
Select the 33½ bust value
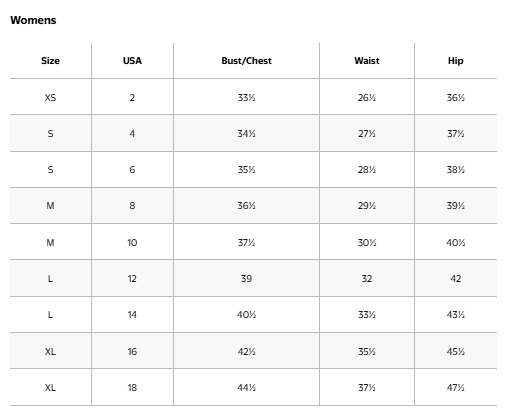coord(246,98)
